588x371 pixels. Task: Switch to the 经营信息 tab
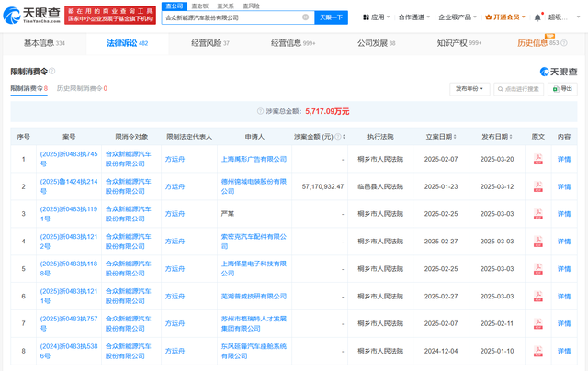click(293, 43)
